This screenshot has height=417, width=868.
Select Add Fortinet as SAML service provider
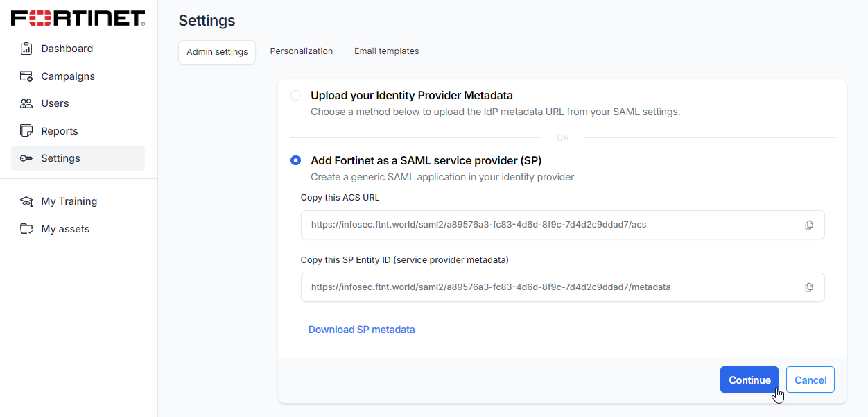coord(296,160)
